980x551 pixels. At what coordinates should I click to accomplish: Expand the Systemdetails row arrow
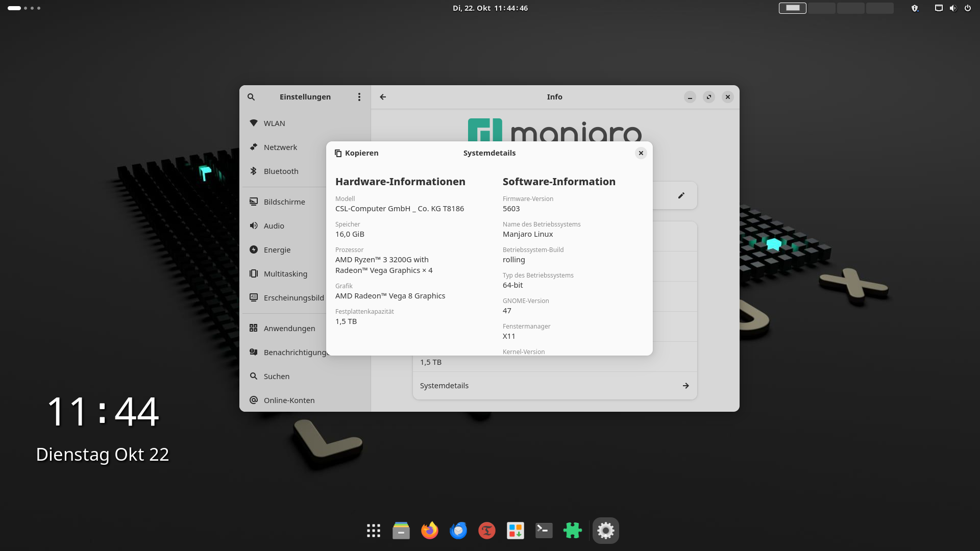(x=685, y=386)
